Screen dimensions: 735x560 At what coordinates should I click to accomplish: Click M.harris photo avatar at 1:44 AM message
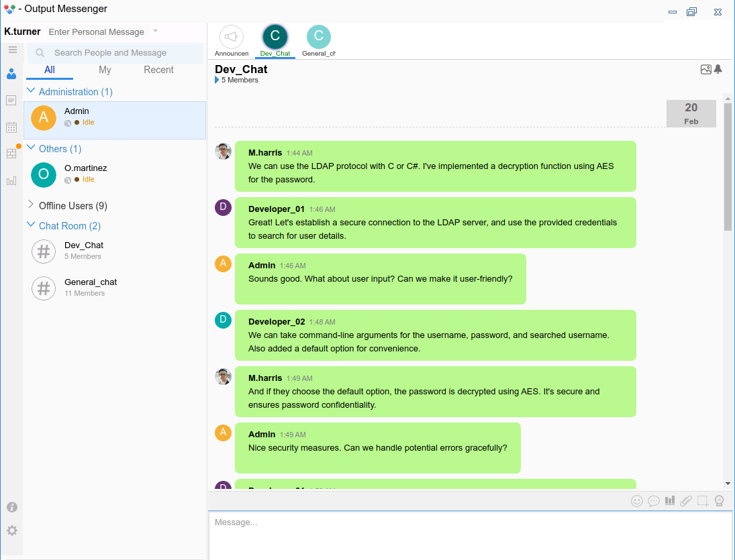(x=223, y=152)
